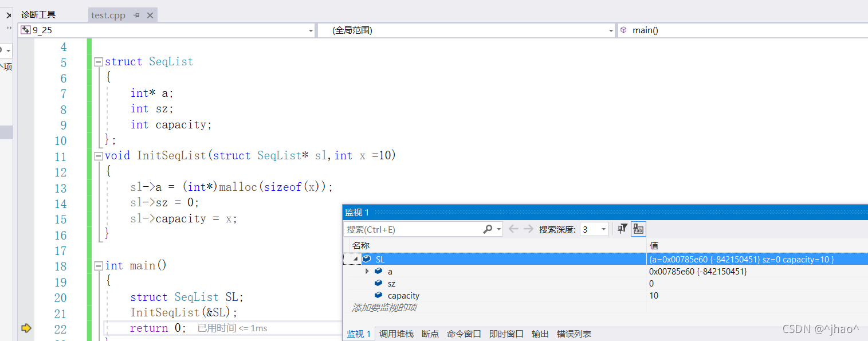Click the main() function cube icon
The height and width of the screenshot is (341, 868).
[x=623, y=30]
